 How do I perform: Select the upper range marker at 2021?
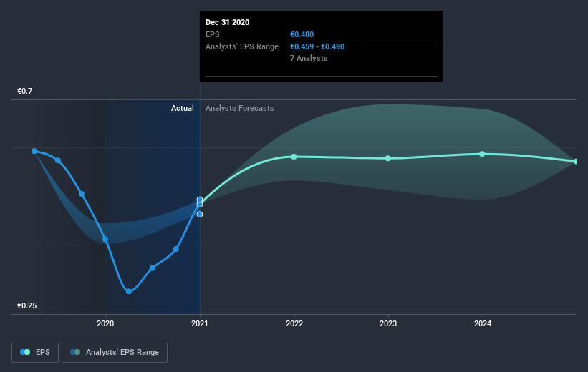tap(200, 200)
